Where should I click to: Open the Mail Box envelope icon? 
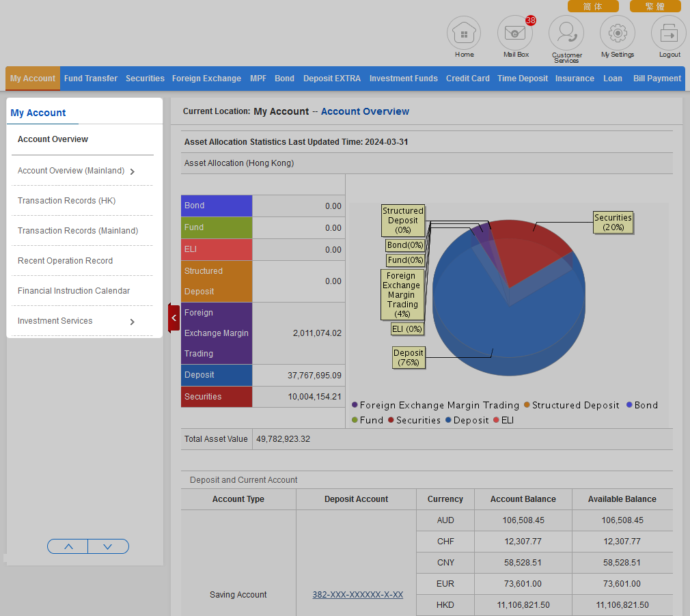pyautogui.click(x=515, y=33)
